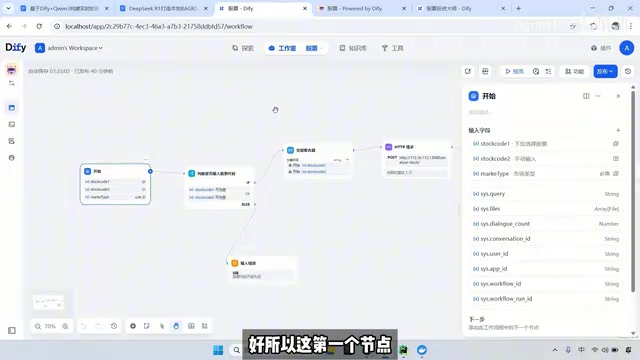Select the stockcode1 input field row

(545, 144)
